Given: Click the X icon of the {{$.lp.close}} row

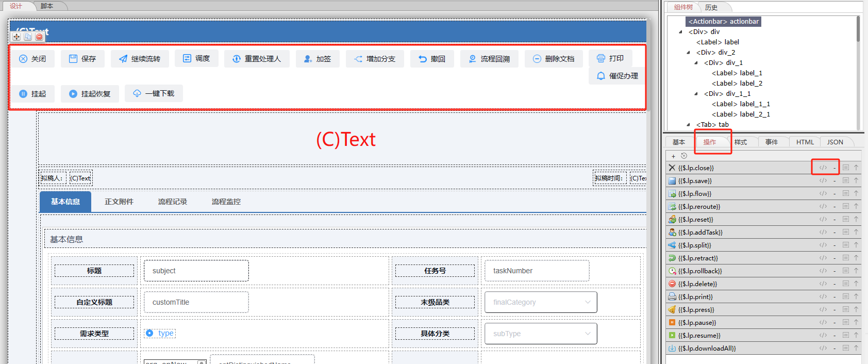Looking at the screenshot, I should click(672, 168).
